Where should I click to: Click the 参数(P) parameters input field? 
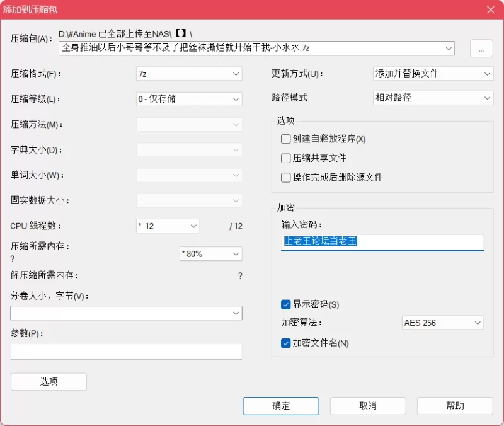tap(126, 352)
